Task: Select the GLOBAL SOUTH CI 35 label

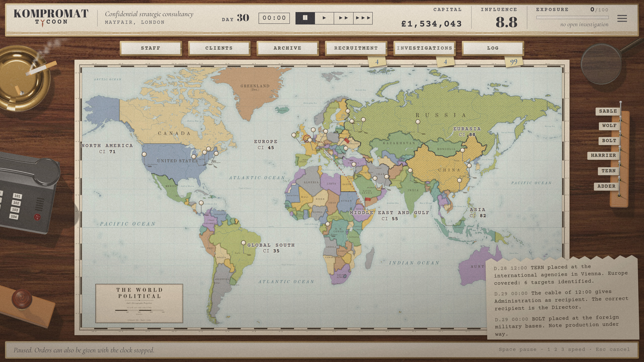Action: (x=271, y=248)
